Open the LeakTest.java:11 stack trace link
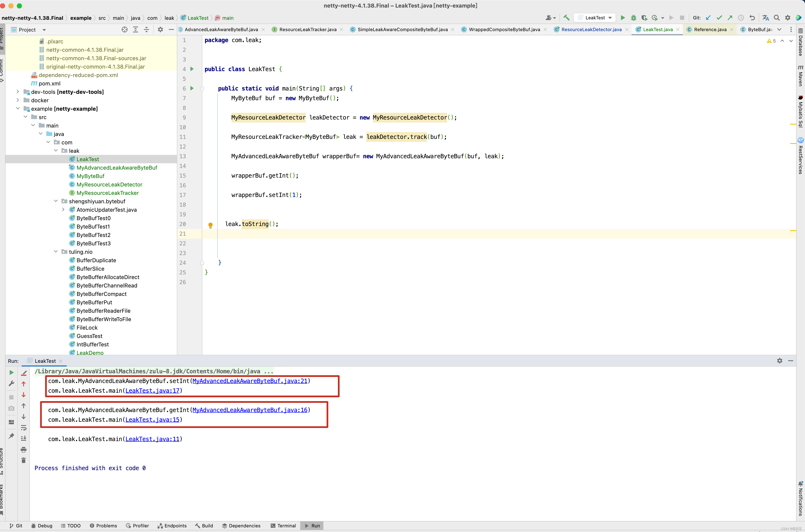805x532 pixels. point(152,439)
